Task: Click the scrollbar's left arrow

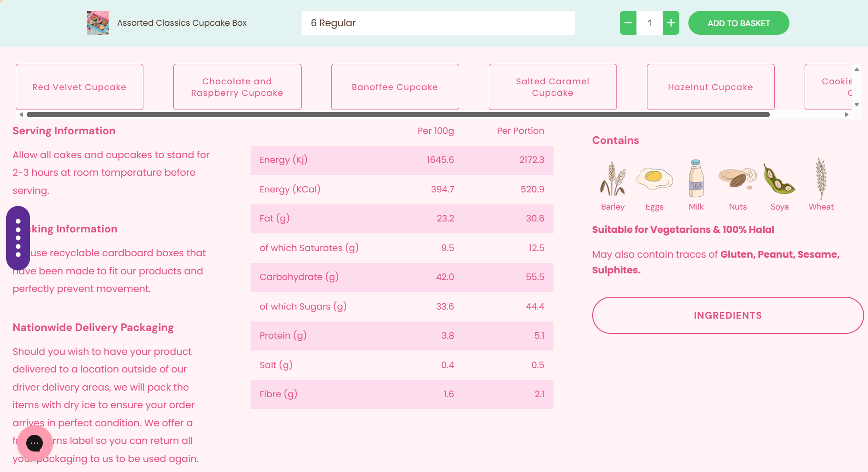Action: pyautogui.click(x=21, y=114)
